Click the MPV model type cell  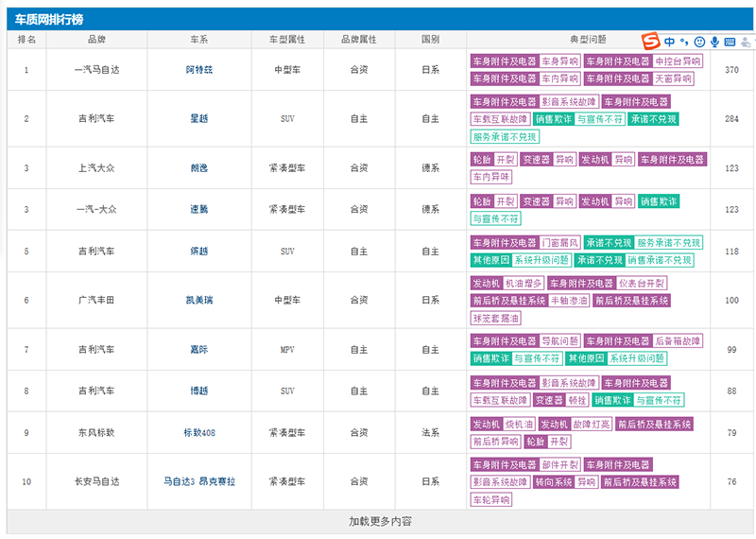[287, 349]
